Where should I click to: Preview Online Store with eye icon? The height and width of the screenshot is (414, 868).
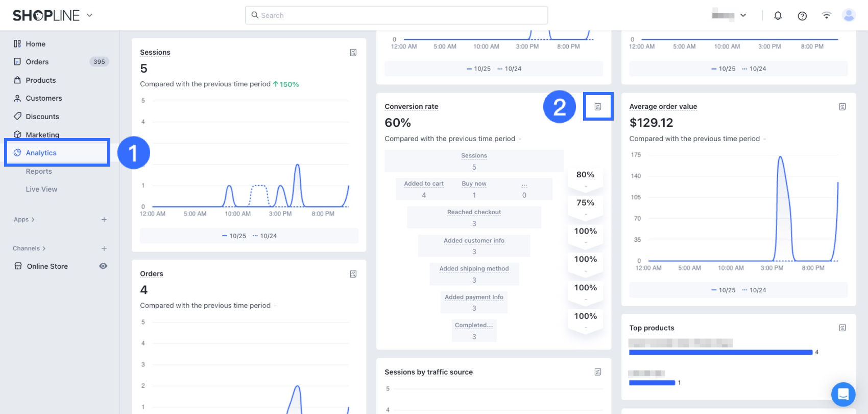(103, 266)
